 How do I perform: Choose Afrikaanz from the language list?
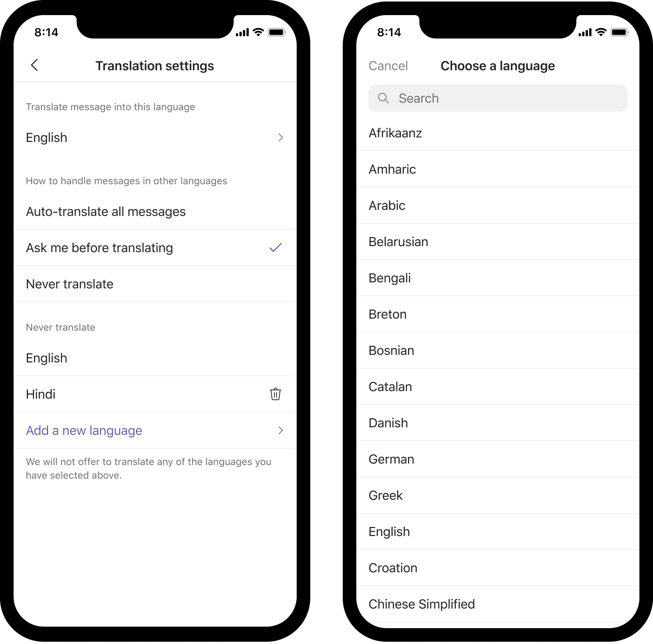[498, 133]
